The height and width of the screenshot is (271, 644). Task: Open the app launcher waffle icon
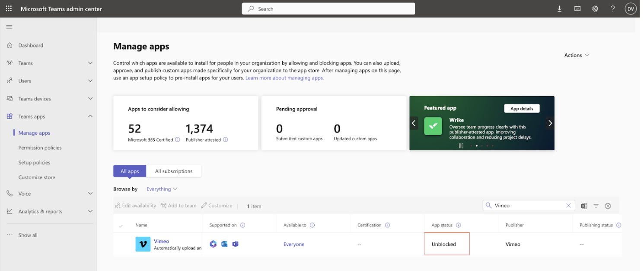point(9,9)
